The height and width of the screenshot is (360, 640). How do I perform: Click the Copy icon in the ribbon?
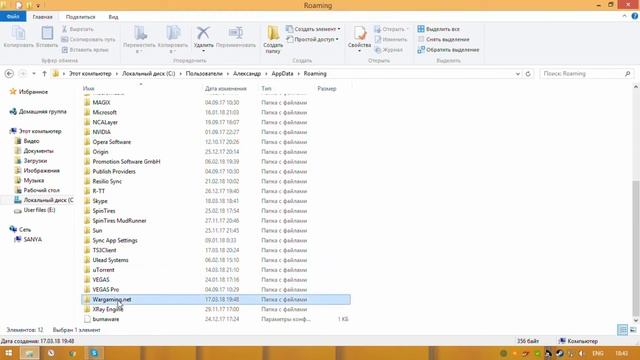[x=18, y=33]
